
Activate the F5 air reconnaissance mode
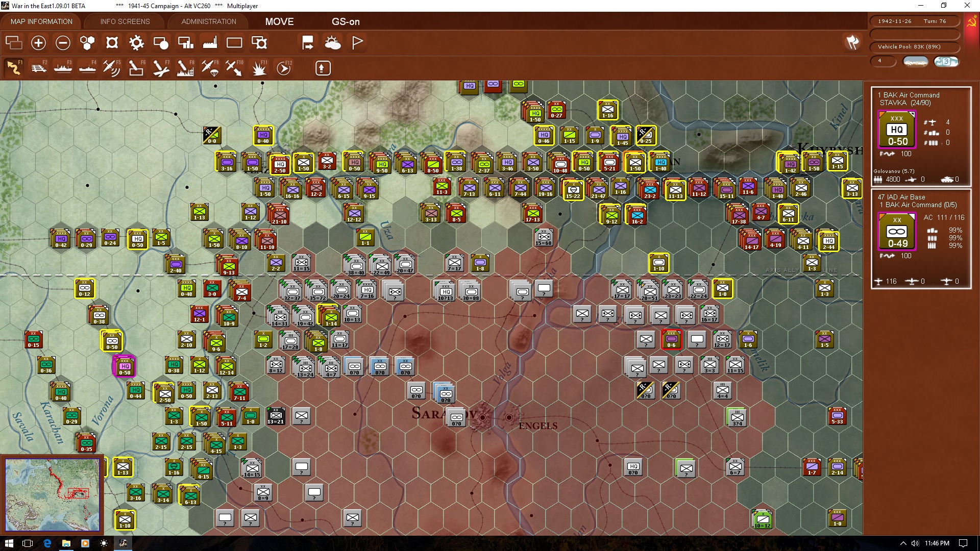[x=112, y=68]
